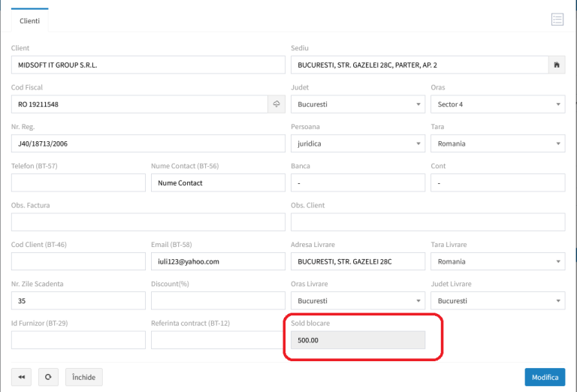The width and height of the screenshot is (577, 392).
Task: Click the list view icon at top right
Action: [x=557, y=20]
